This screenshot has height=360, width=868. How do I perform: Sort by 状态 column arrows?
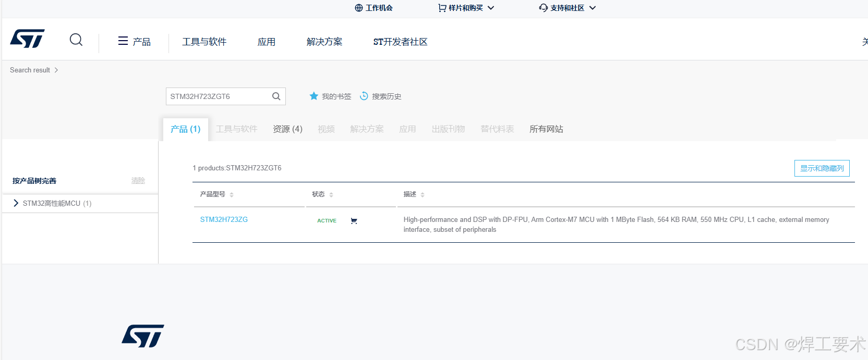click(331, 194)
